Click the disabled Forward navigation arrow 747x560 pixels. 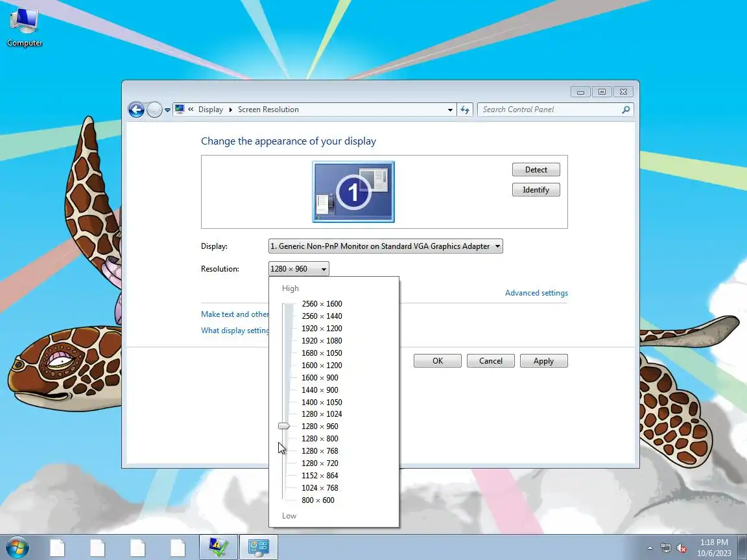[154, 110]
